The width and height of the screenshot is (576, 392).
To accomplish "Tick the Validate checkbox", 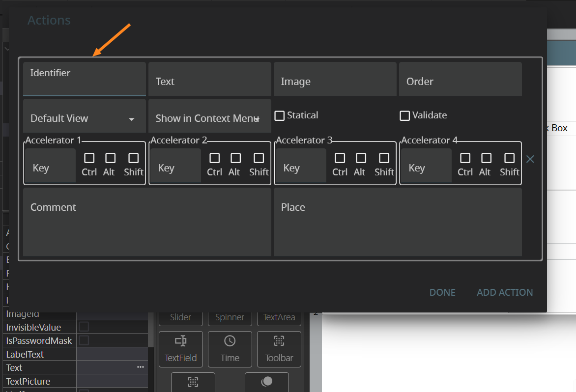I will click(405, 116).
